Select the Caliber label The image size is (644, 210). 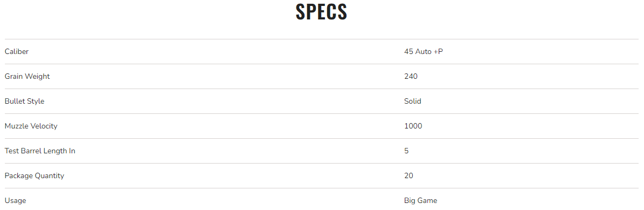tap(17, 51)
